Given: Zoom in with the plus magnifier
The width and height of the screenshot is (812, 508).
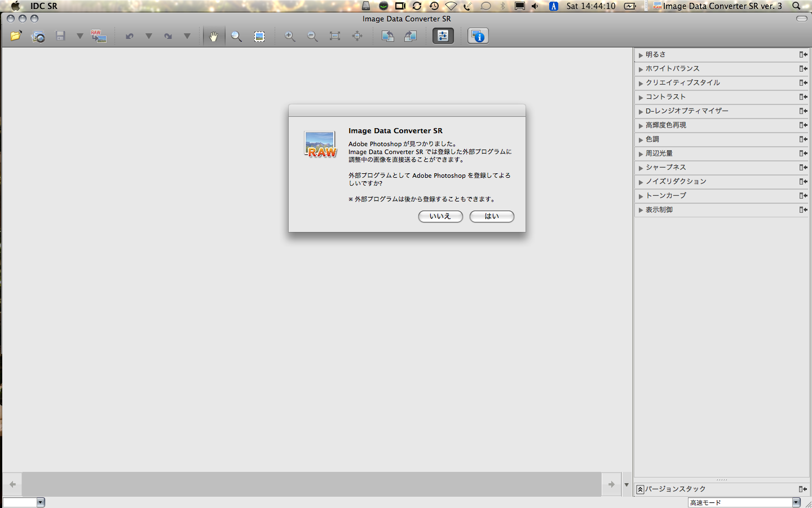Looking at the screenshot, I should click(290, 36).
